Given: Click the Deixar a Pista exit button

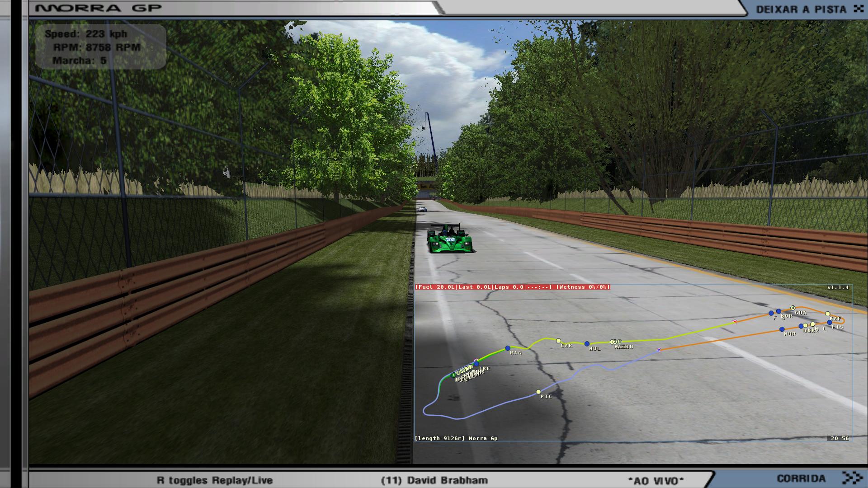Looking at the screenshot, I should point(801,9).
